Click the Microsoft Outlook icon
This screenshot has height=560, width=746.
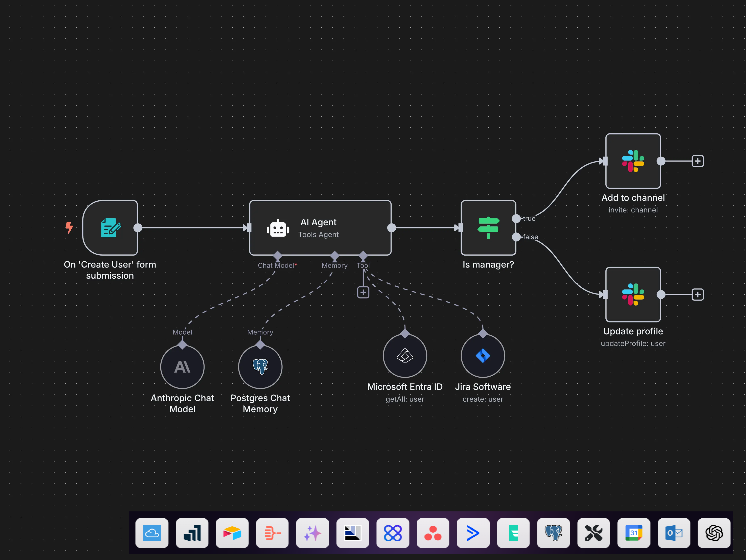tap(674, 533)
